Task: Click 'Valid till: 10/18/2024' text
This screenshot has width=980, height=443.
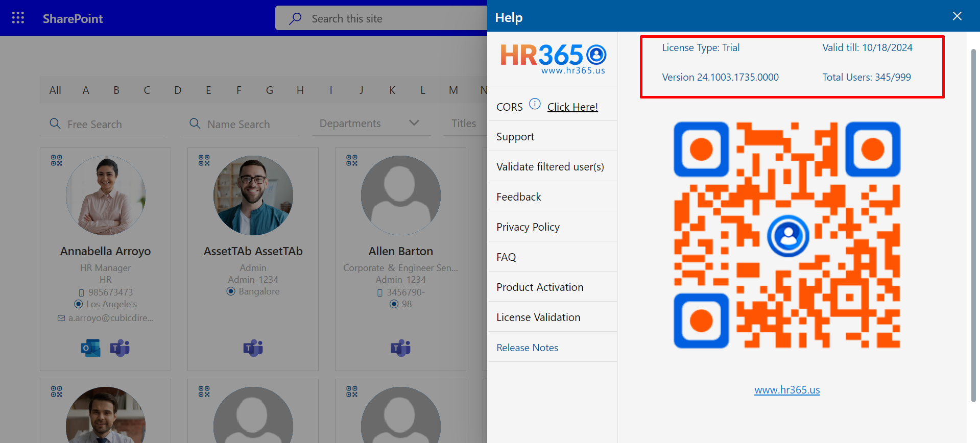Action: click(867, 47)
